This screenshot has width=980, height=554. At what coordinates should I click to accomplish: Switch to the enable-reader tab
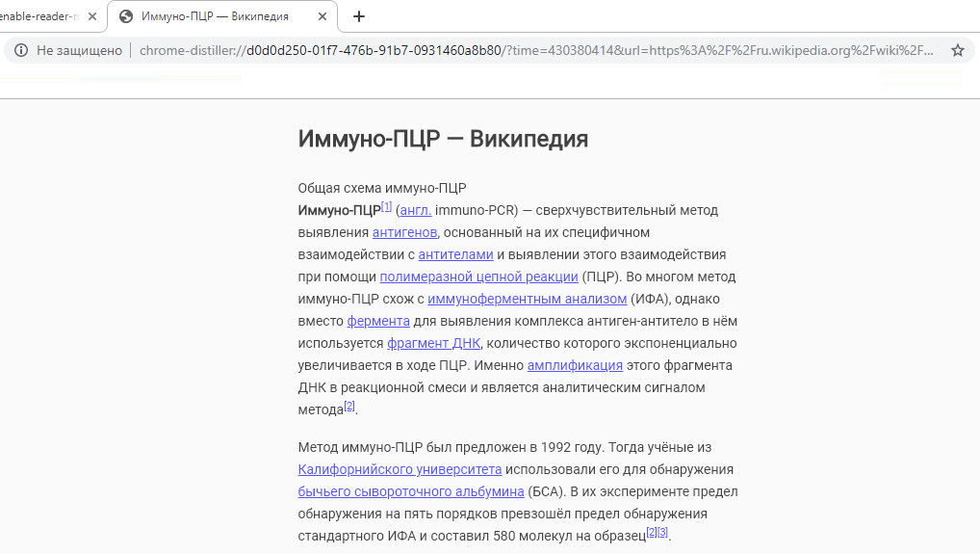point(39,17)
